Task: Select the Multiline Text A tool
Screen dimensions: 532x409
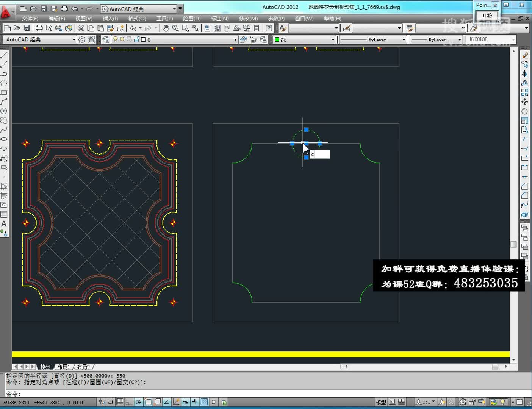Action: [x=4, y=224]
